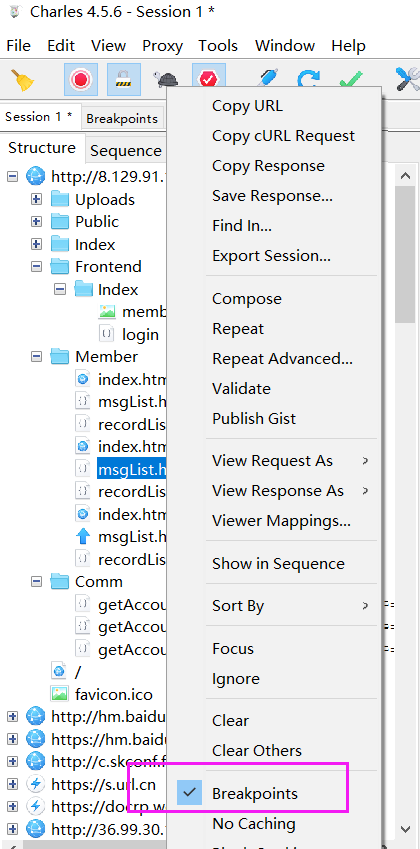Click the blue pen Compose toolbar icon
The width and height of the screenshot is (420, 849).
pyautogui.click(x=268, y=79)
